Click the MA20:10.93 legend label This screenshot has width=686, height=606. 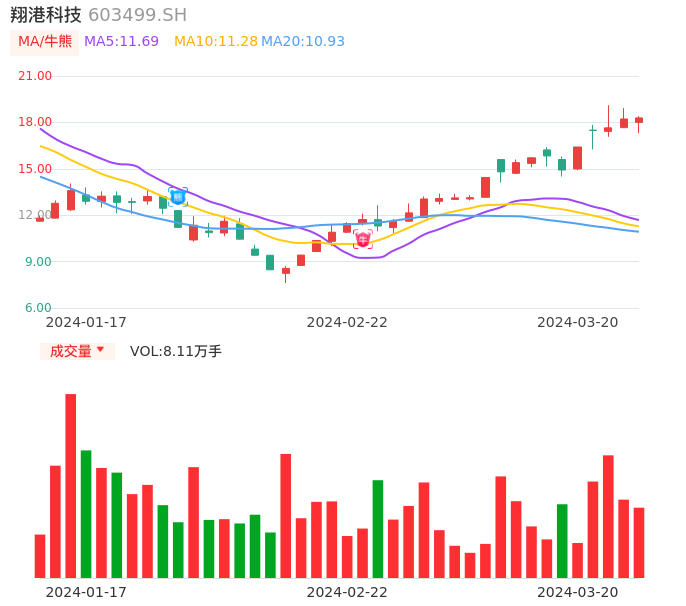click(303, 42)
